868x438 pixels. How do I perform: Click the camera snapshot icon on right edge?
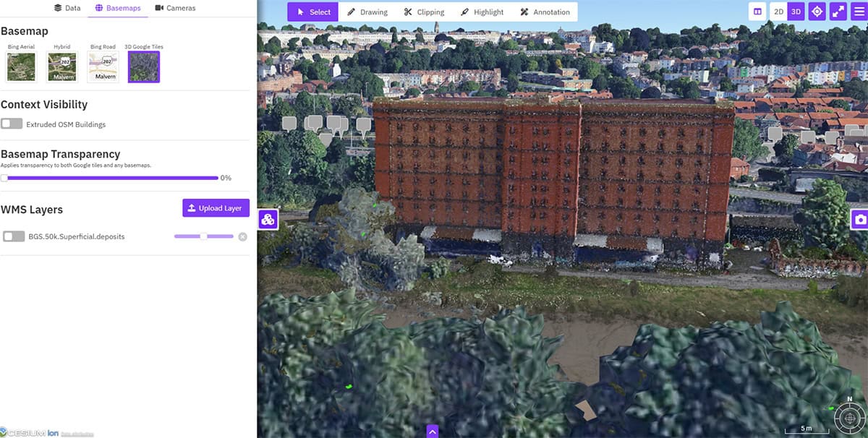click(860, 219)
